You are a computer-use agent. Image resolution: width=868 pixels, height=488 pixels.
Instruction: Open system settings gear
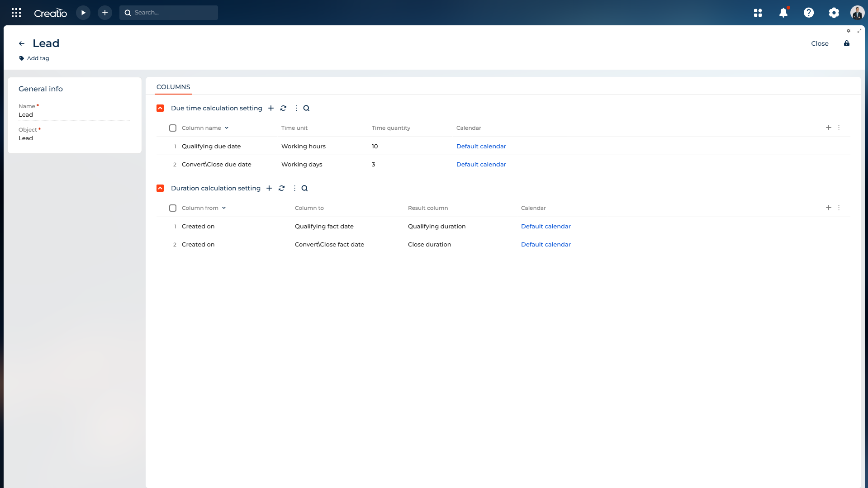[x=834, y=13]
